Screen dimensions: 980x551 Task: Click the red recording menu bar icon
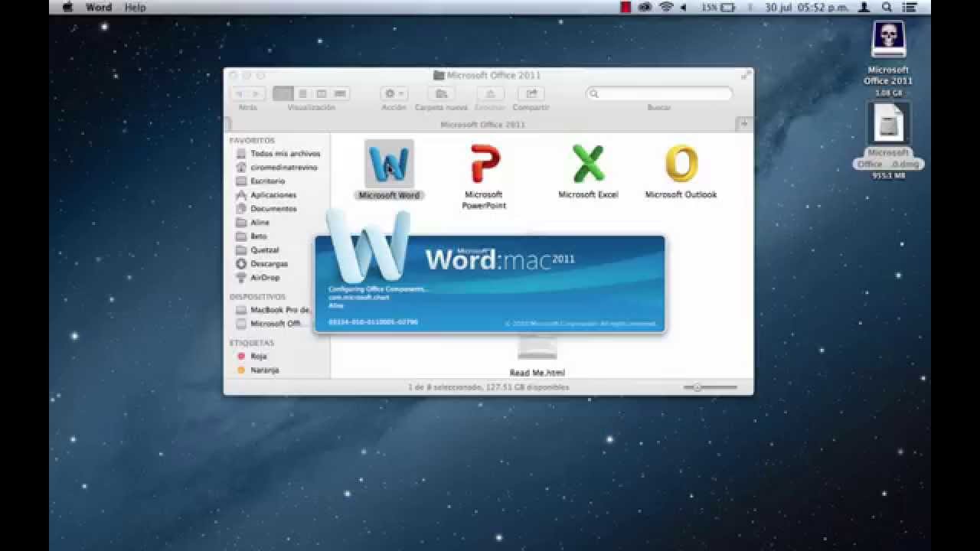click(x=626, y=7)
